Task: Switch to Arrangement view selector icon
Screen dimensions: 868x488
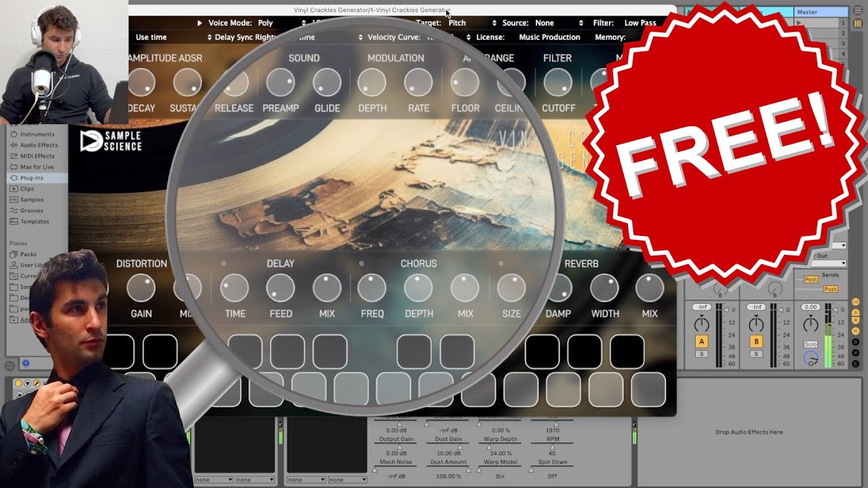Action: [x=856, y=12]
